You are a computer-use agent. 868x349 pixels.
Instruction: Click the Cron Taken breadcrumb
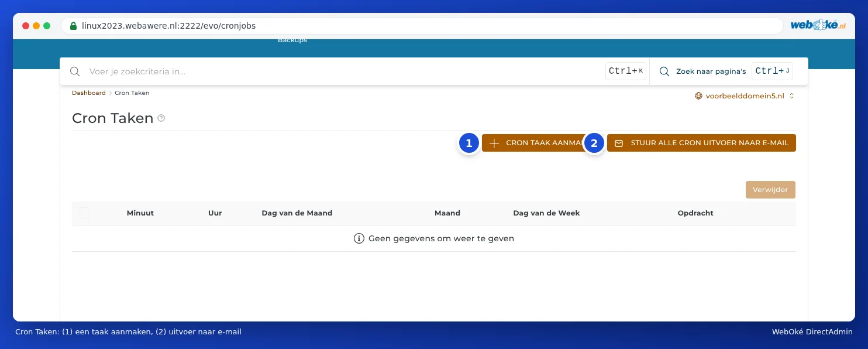132,93
